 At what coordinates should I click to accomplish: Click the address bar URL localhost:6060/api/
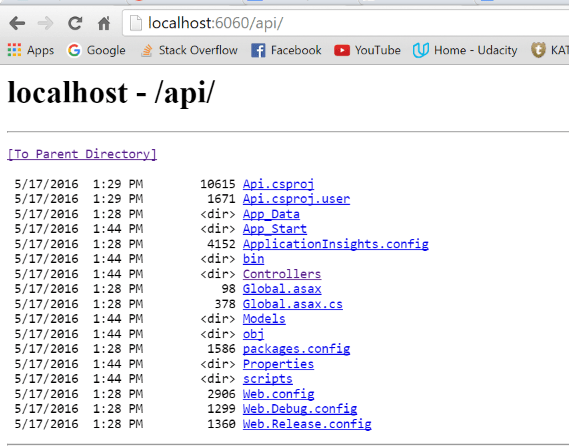coord(215,23)
